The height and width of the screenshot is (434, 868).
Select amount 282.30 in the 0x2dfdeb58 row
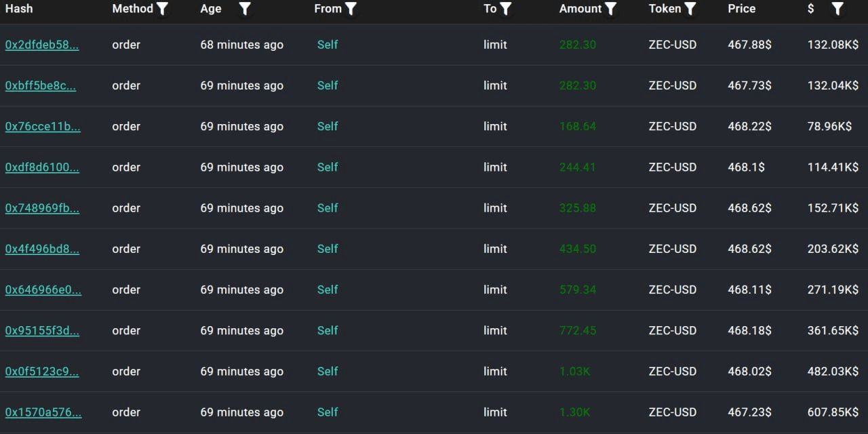coord(578,45)
